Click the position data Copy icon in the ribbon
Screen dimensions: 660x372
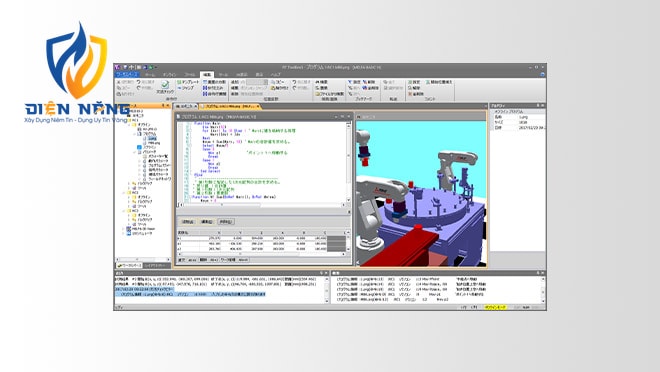coord(273,82)
